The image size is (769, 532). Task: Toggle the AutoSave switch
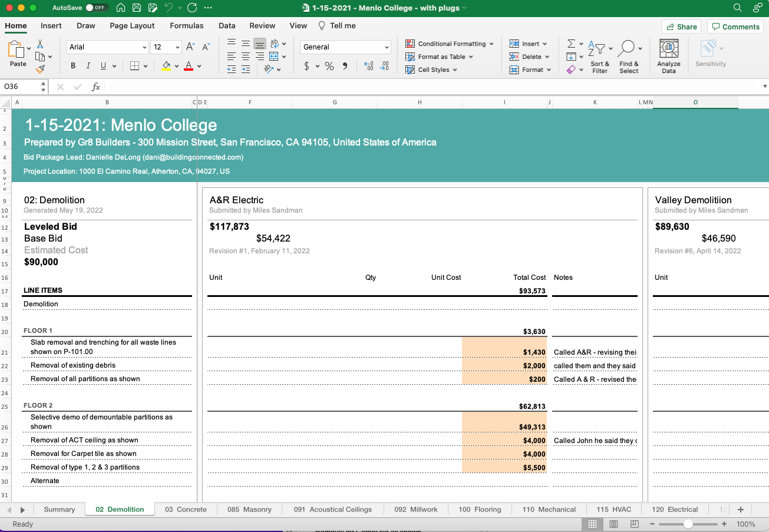96,8
